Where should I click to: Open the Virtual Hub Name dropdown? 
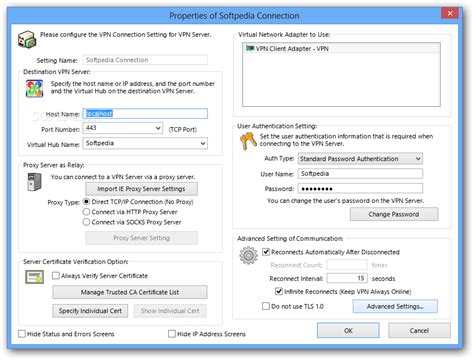[x=203, y=143]
